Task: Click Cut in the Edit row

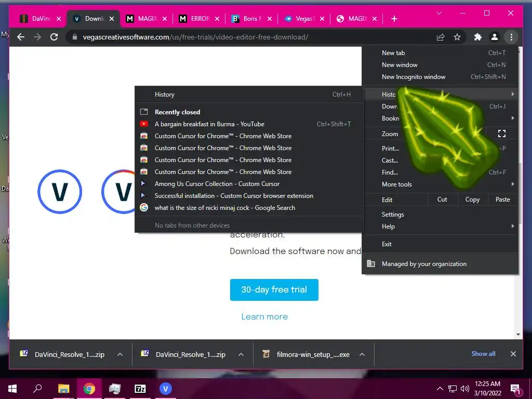Action: pyautogui.click(x=442, y=199)
